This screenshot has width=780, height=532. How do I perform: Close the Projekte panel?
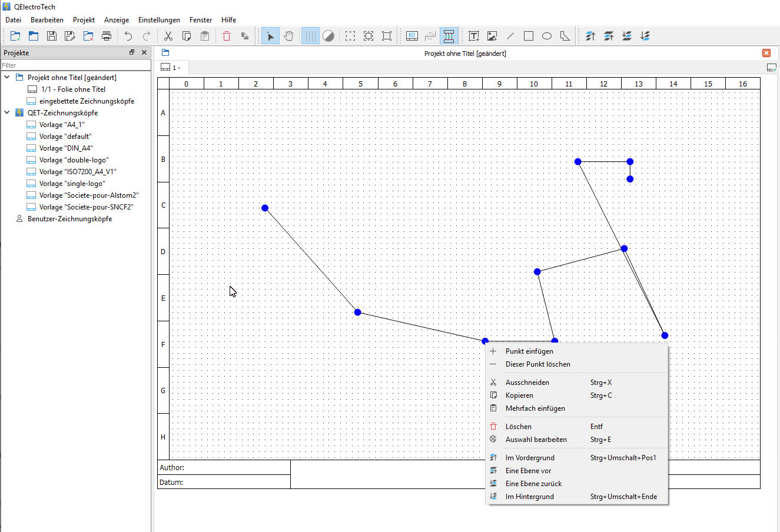click(x=144, y=52)
